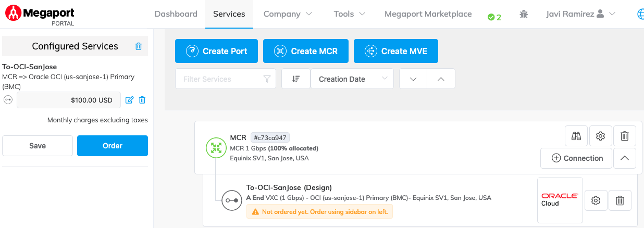This screenshot has height=228, width=644.
Task: Edit To-OCI-SanJose in sidebar with pencil icon
Action: point(130,100)
